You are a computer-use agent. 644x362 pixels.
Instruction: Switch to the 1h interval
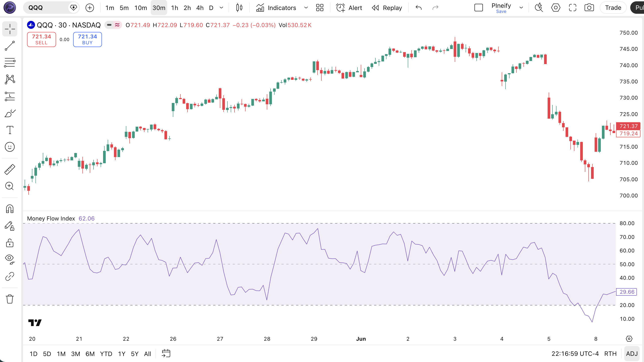pos(174,8)
